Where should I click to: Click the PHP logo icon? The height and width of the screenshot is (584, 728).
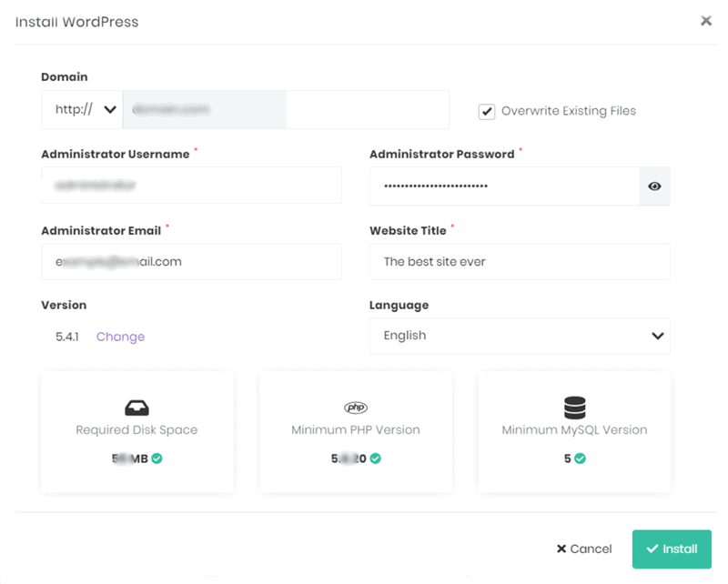(x=356, y=408)
